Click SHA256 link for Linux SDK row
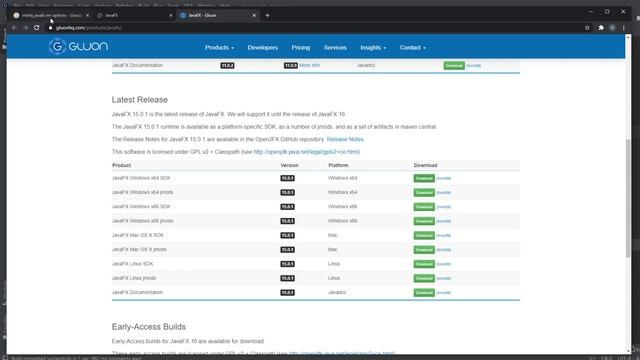Screen dimensions: 640x360 (x=444, y=264)
